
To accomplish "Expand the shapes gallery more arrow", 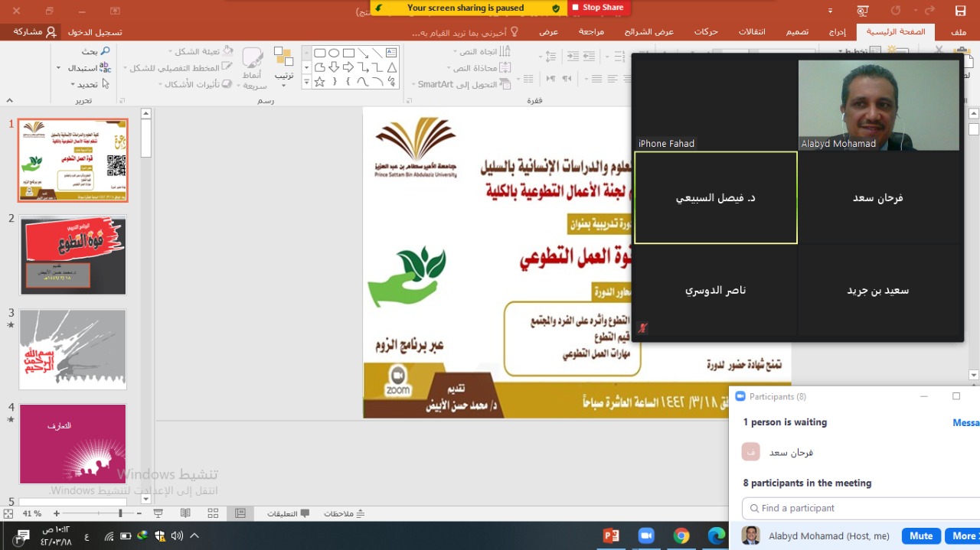I will (x=306, y=82).
